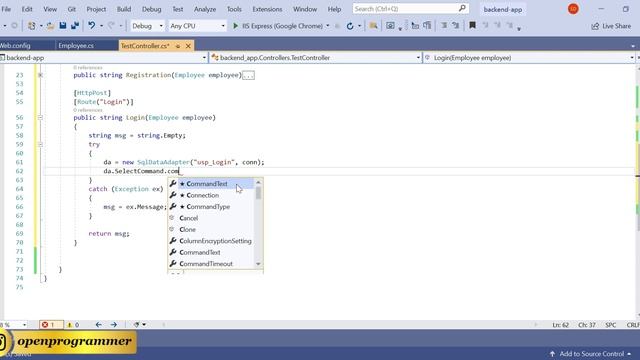Viewport: 640px width, 360px height.
Task: Select starred CommandText suggestion
Action: click(x=211, y=184)
